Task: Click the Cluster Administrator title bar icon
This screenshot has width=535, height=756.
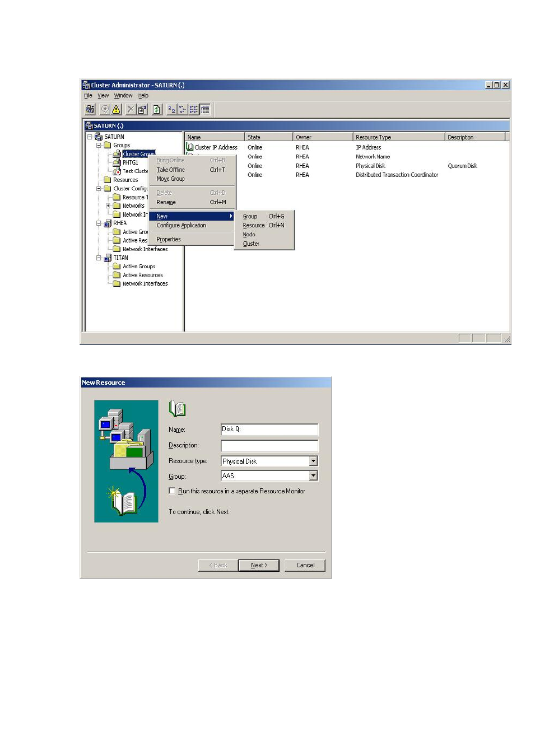Action: click(x=86, y=85)
